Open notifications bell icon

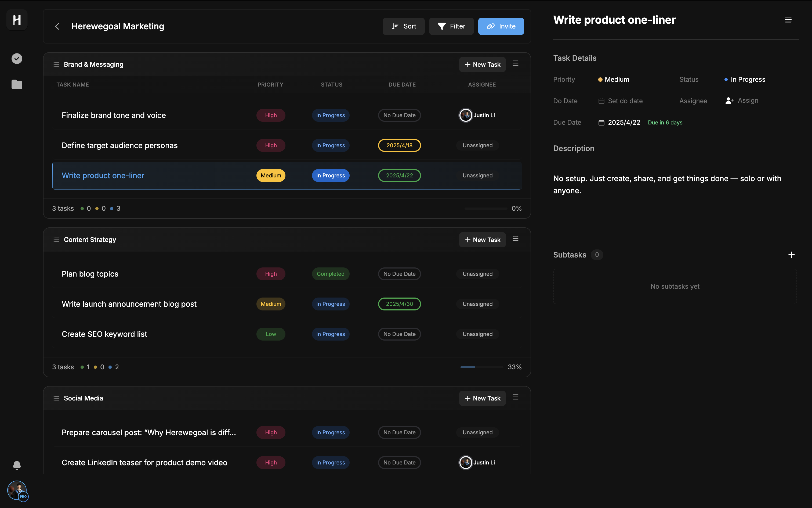tap(17, 465)
